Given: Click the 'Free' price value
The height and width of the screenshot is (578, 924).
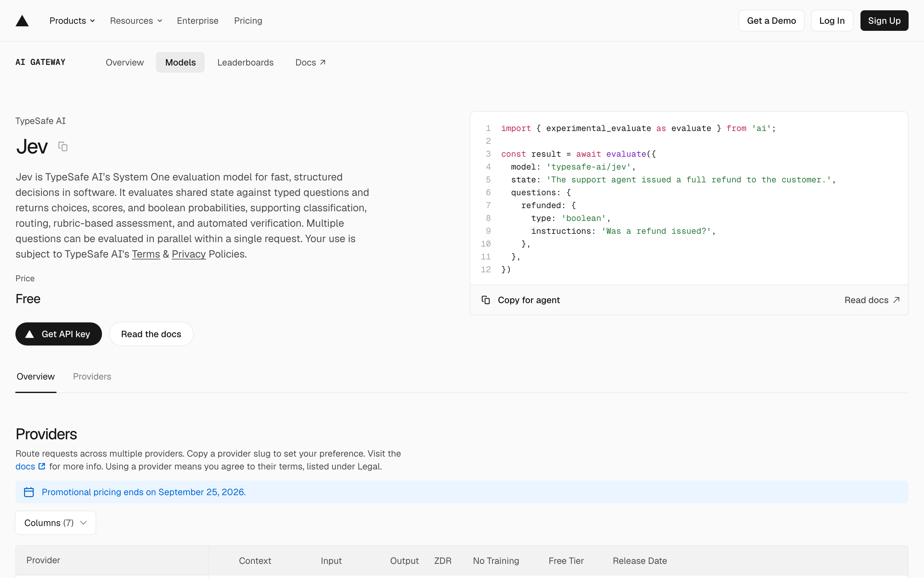Looking at the screenshot, I should [x=28, y=299].
